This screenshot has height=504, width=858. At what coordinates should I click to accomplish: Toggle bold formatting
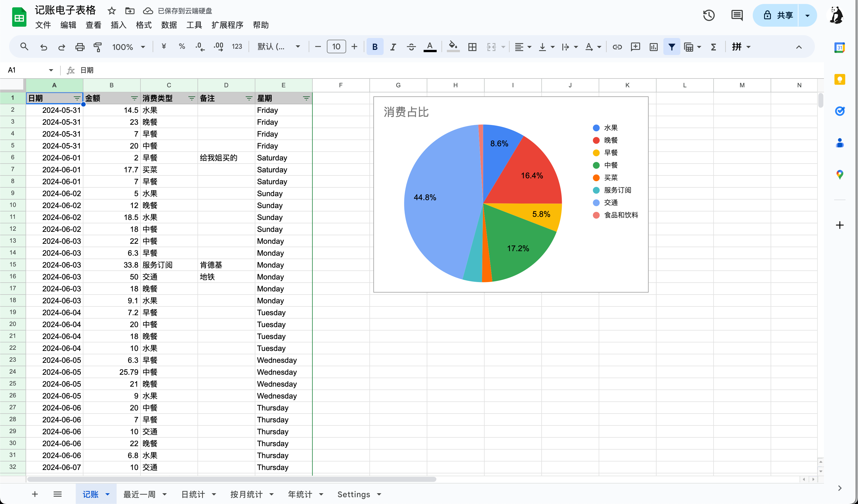375,47
